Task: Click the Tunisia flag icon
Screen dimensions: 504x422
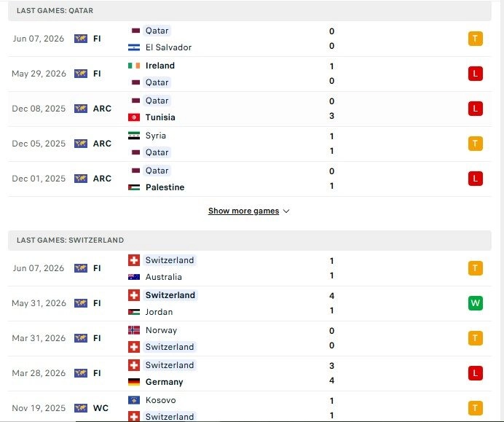Action: coord(134,117)
